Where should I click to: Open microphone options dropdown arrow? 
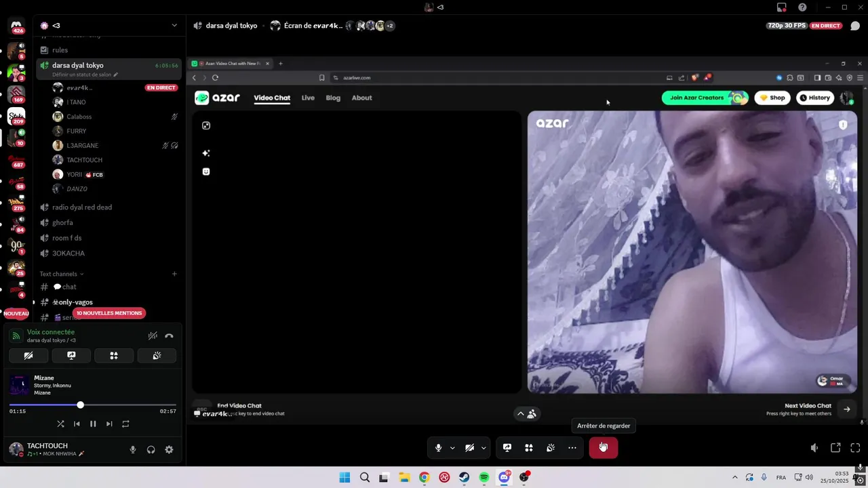click(x=452, y=448)
